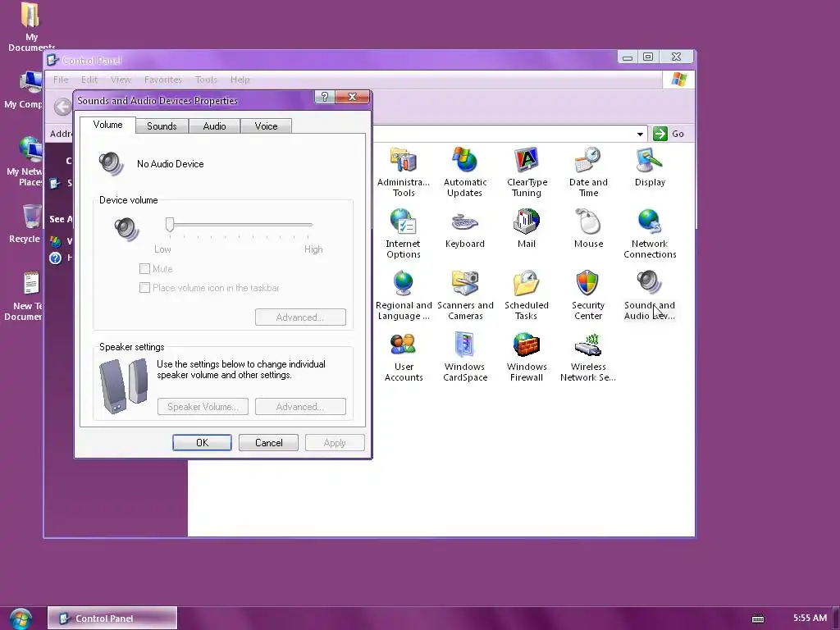Open Display icon in Control Panel
Viewport: 840px width, 630px height.
point(650,167)
